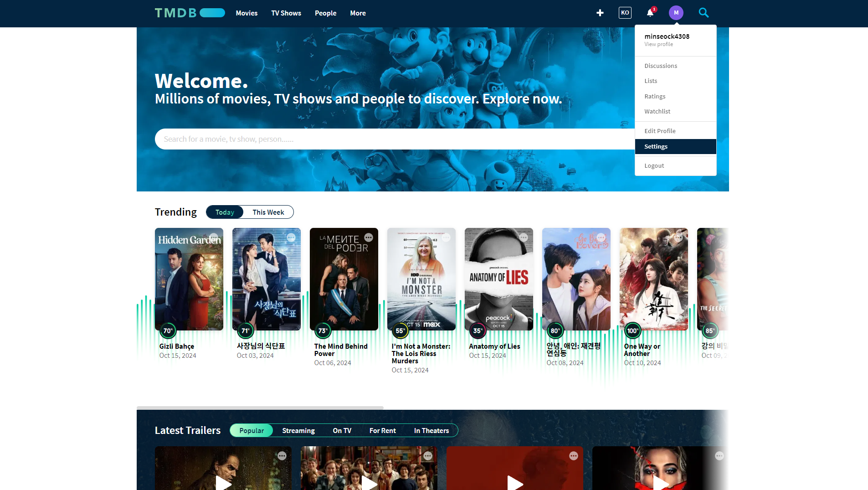Switch Trending to This Week
The height and width of the screenshot is (490, 868).
(268, 212)
